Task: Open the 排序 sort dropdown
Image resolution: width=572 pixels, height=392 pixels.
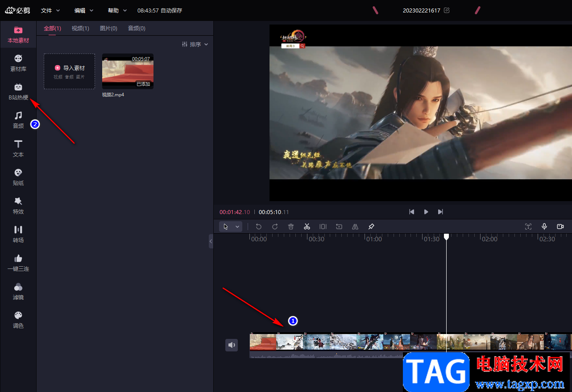Action: 195,45
